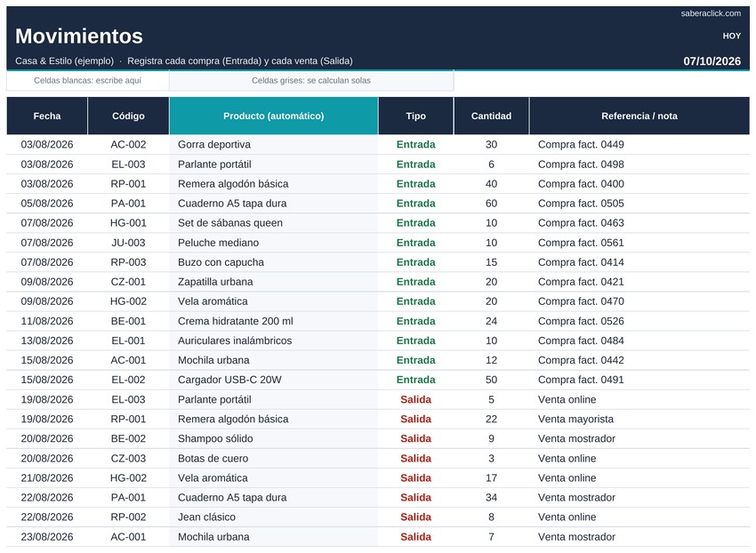Select code cell HG-001
Image resolution: width=756 pixels, height=553 pixels.
click(x=128, y=223)
